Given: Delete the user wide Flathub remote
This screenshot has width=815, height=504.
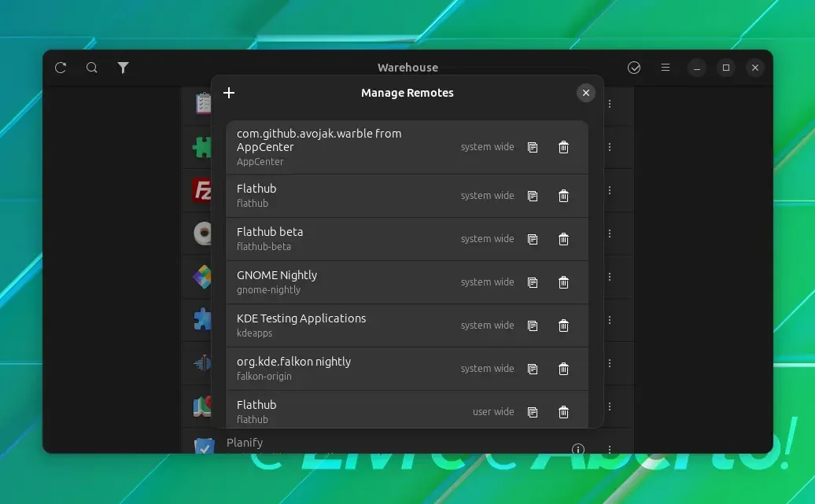Looking at the screenshot, I should coord(563,412).
